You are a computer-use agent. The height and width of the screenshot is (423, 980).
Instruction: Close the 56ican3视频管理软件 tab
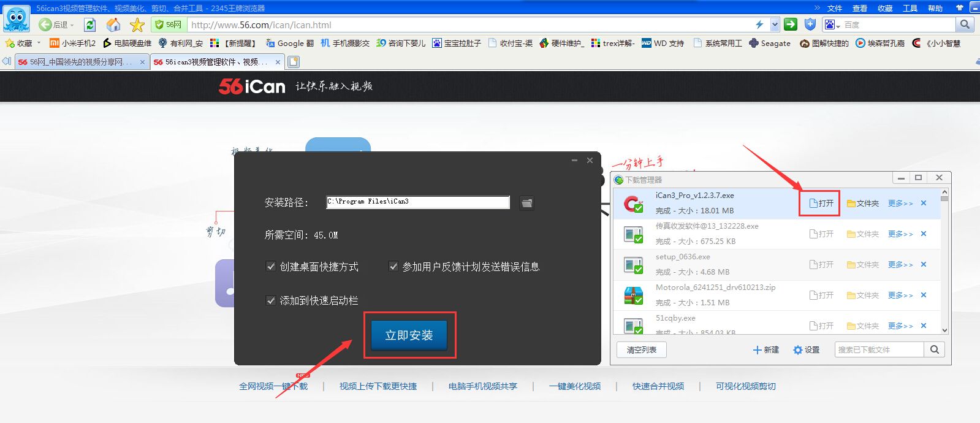278,62
